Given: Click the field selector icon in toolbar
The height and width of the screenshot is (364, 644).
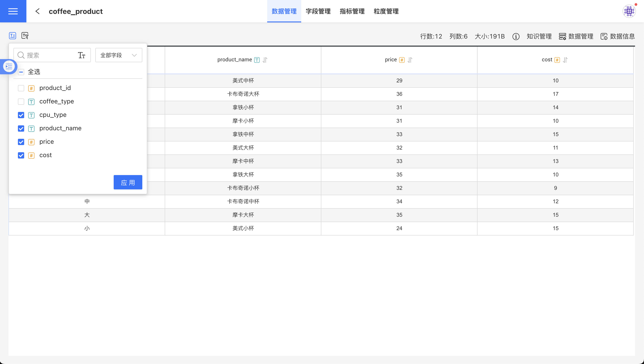Looking at the screenshot, I should click(x=13, y=36).
